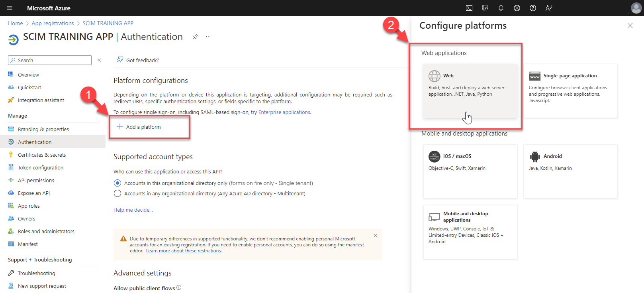Click the App roles icon
The image size is (644, 293).
[11, 206]
